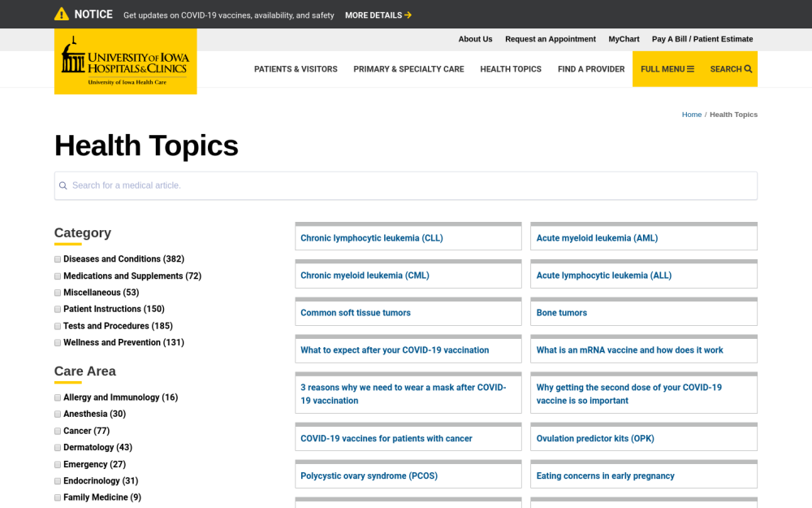The width and height of the screenshot is (812, 508).
Task: Click the warning triangle in the NOTICE banner
Action: 59,14
